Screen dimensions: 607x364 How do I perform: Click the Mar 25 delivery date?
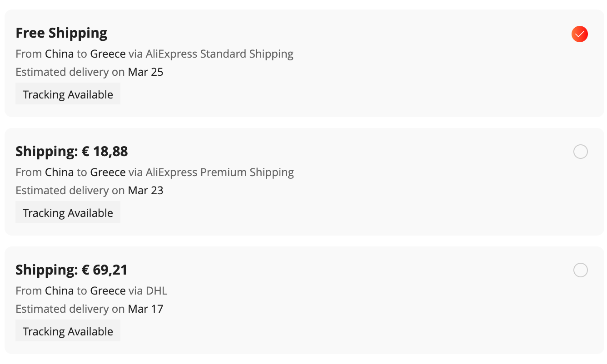[145, 72]
